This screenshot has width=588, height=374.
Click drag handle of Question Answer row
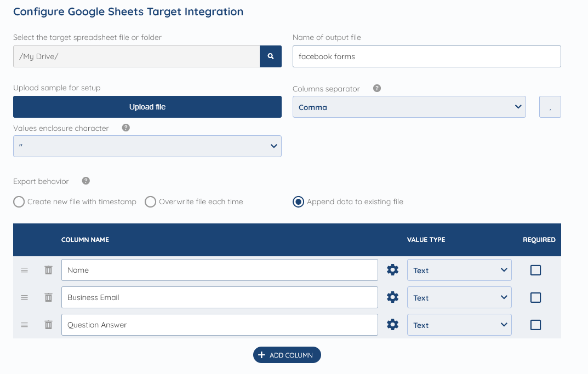tap(24, 325)
